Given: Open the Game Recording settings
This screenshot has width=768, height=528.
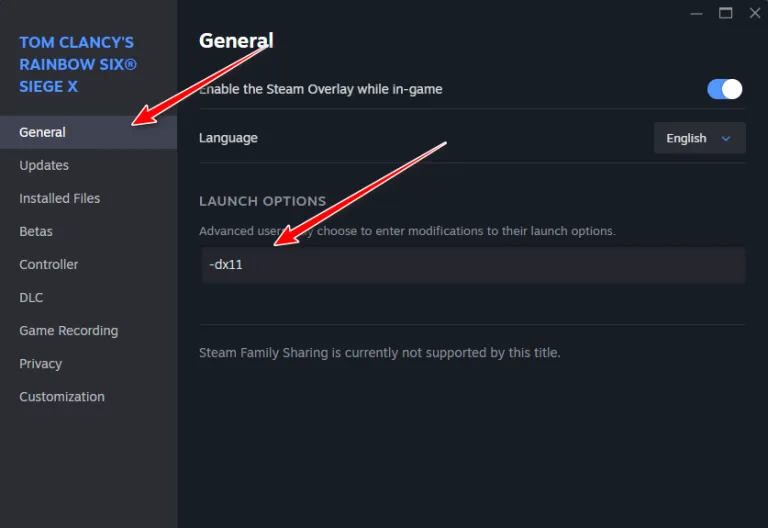Looking at the screenshot, I should click(69, 330).
